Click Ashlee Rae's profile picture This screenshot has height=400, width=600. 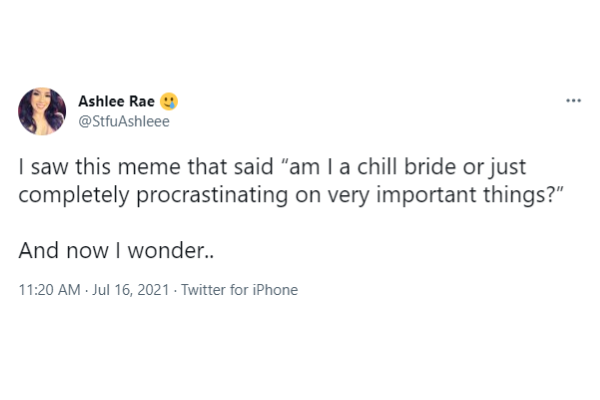43,111
